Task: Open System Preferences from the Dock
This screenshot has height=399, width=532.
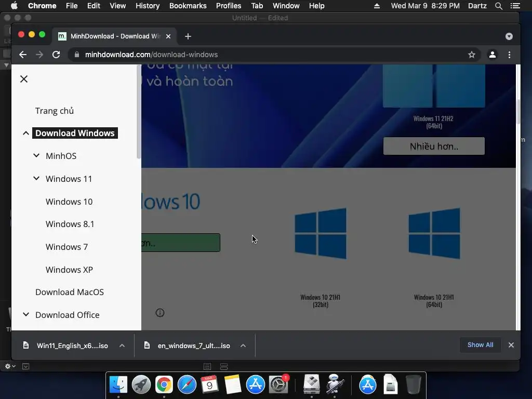Action: click(278, 384)
